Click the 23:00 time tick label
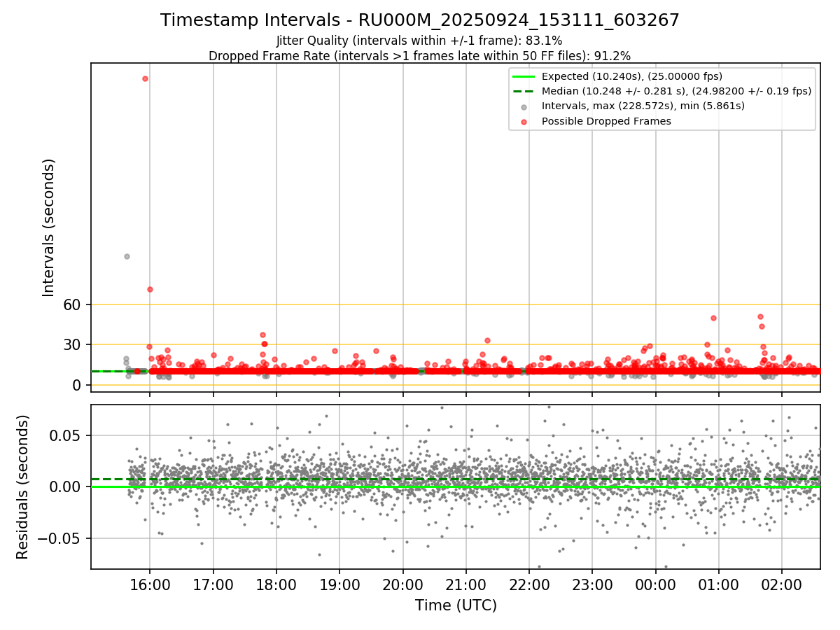 (592, 584)
